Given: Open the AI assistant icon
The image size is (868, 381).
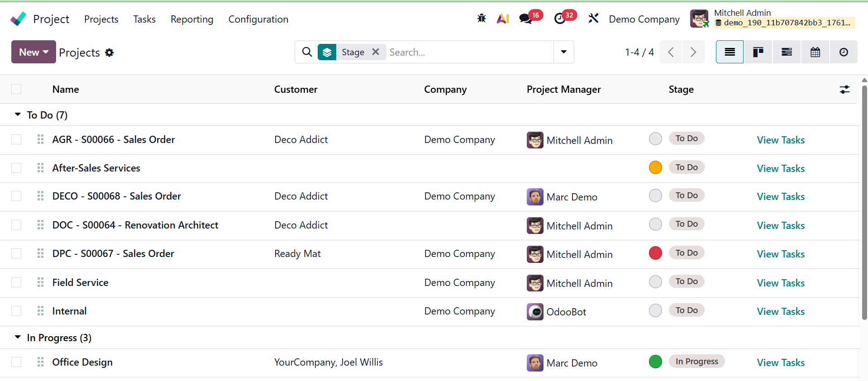Looking at the screenshot, I should pyautogui.click(x=503, y=19).
